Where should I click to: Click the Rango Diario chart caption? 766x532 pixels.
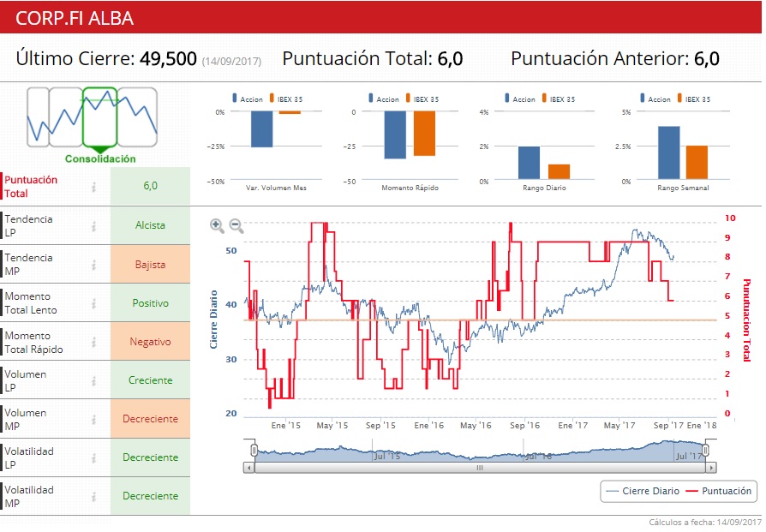544,188
